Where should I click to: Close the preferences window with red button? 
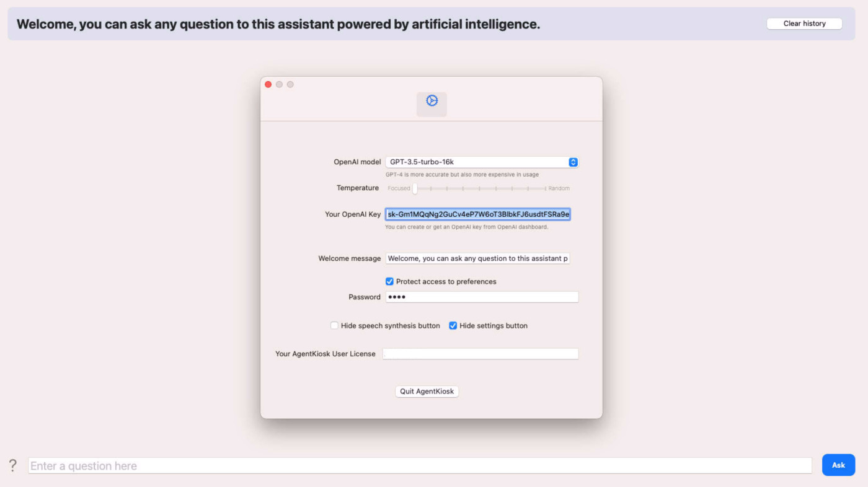click(x=268, y=84)
